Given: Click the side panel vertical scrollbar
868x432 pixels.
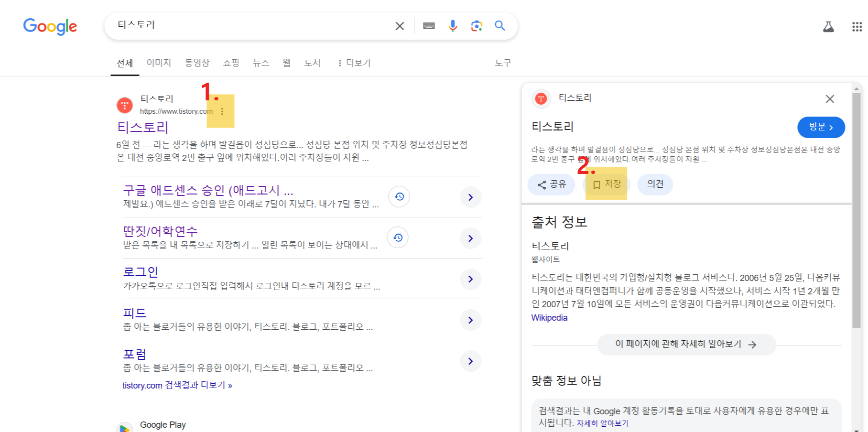Looking at the screenshot, I should [x=857, y=210].
